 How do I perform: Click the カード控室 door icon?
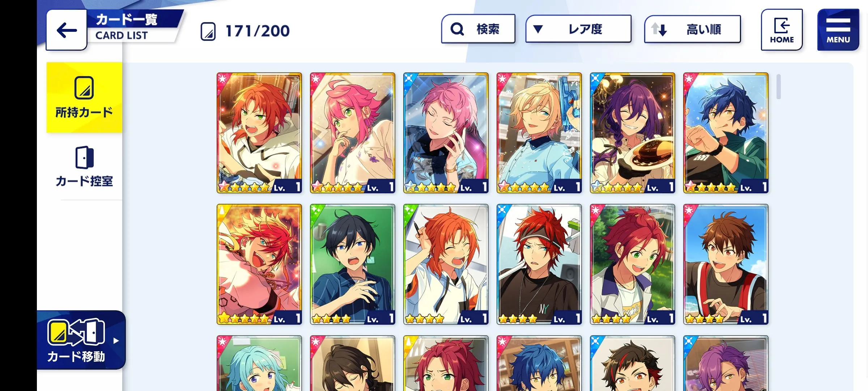pos(84,157)
